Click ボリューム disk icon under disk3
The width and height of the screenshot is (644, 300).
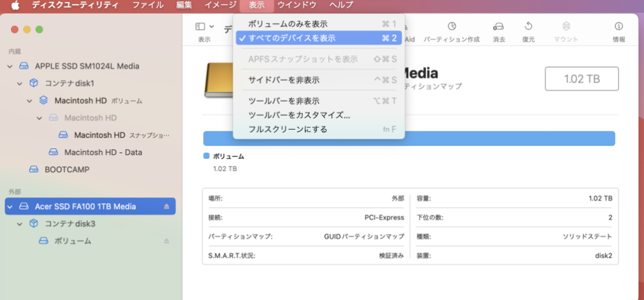click(x=44, y=241)
